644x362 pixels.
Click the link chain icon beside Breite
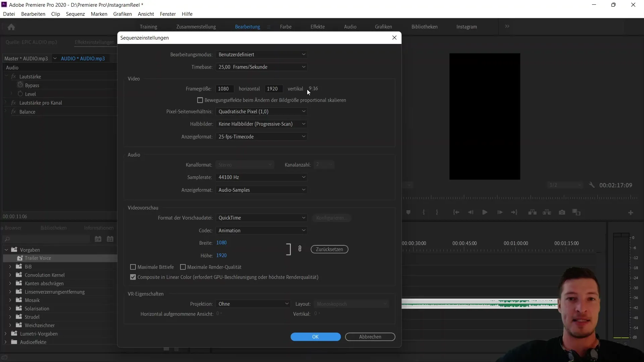click(x=300, y=249)
